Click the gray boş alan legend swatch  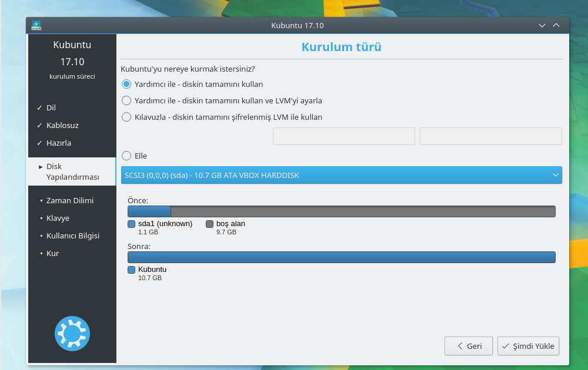210,224
